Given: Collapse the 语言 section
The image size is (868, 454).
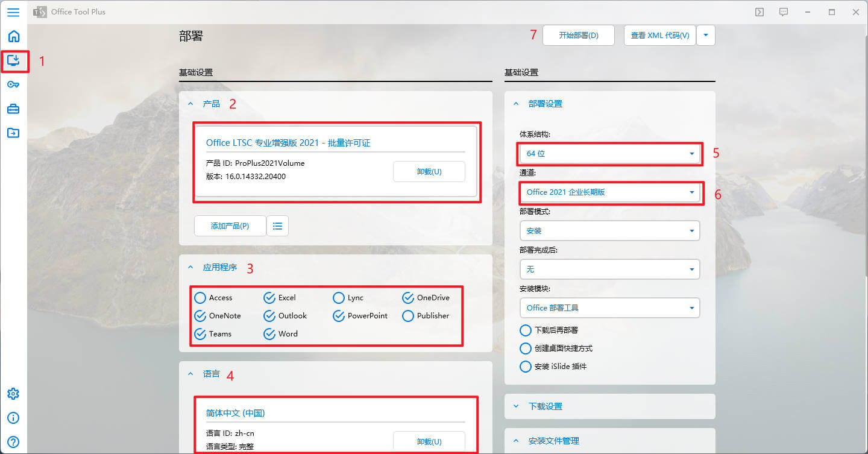Looking at the screenshot, I should (x=190, y=374).
